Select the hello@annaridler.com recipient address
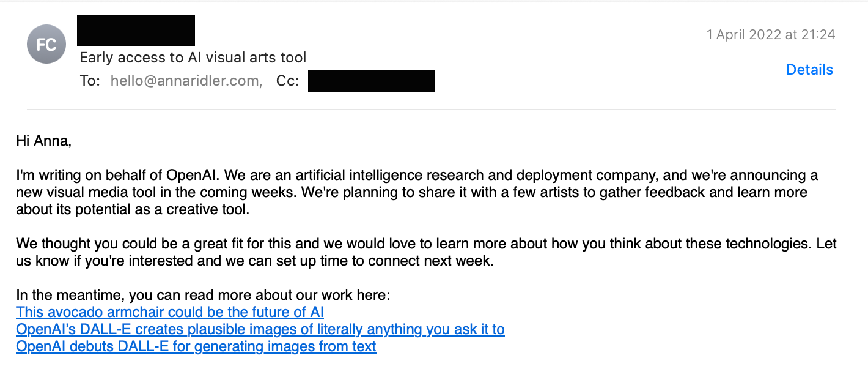 (186, 81)
